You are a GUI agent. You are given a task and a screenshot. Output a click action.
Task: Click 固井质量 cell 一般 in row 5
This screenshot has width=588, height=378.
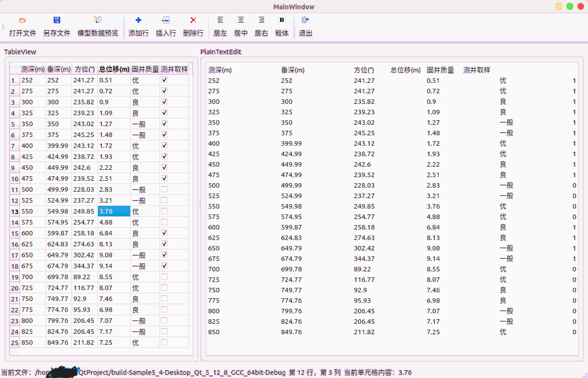coord(145,124)
